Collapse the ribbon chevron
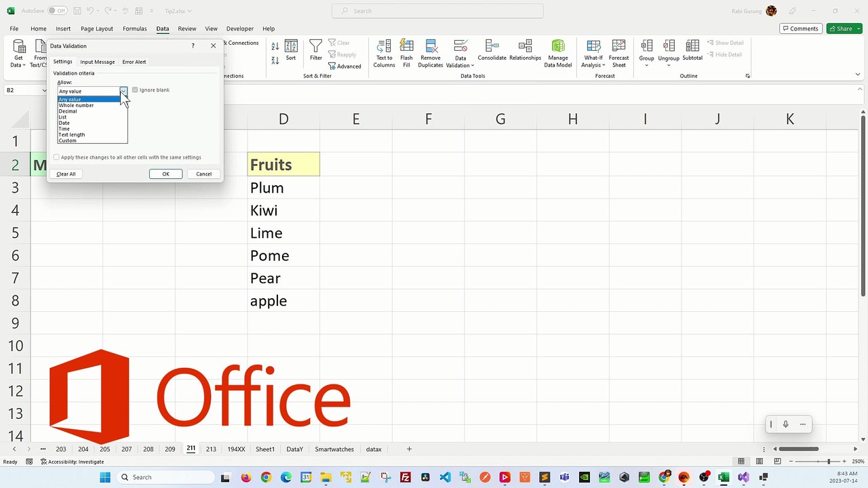This screenshot has width=868, height=488. [x=858, y=75]
